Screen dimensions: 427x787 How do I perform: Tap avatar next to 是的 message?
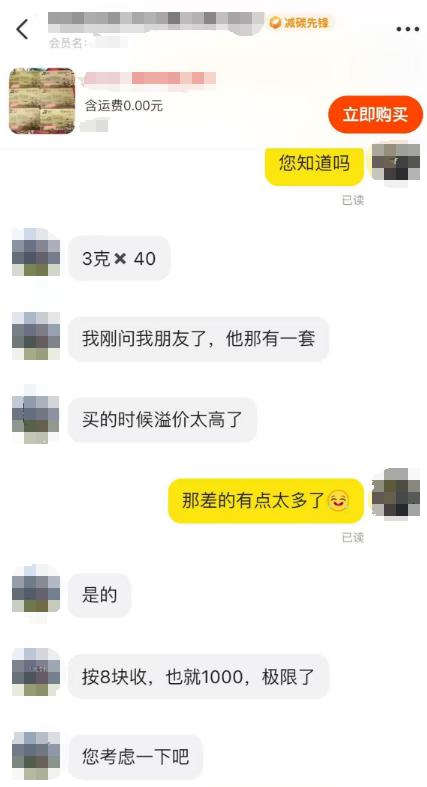(x=36, y=589)
